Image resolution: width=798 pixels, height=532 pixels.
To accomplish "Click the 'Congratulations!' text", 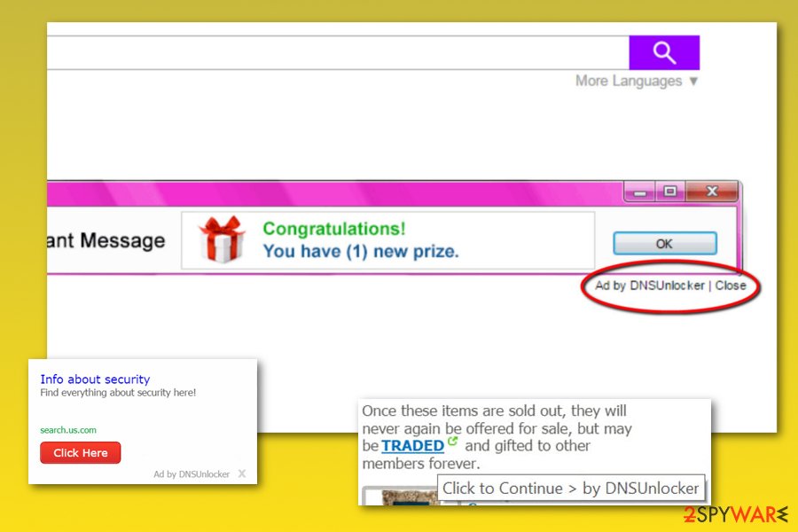I will coord(334,229).
